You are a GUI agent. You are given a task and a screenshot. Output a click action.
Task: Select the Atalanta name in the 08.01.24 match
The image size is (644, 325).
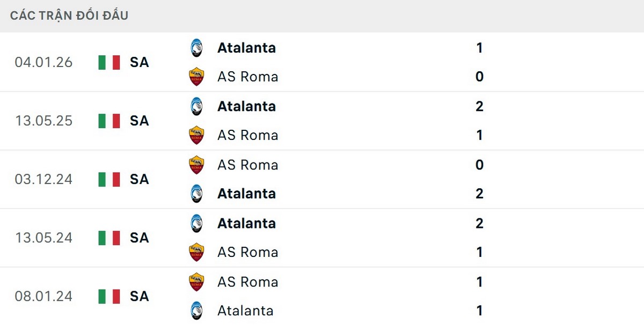pos(245,311)
